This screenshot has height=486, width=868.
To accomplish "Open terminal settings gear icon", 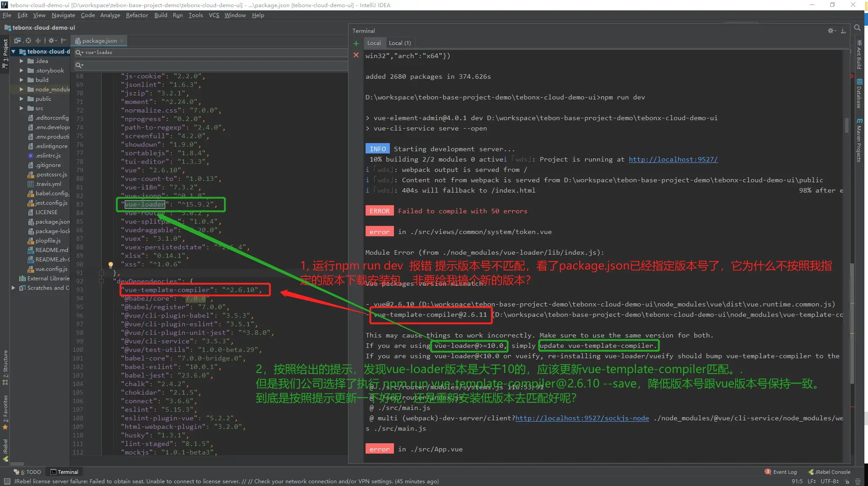I will coord(831,31).
